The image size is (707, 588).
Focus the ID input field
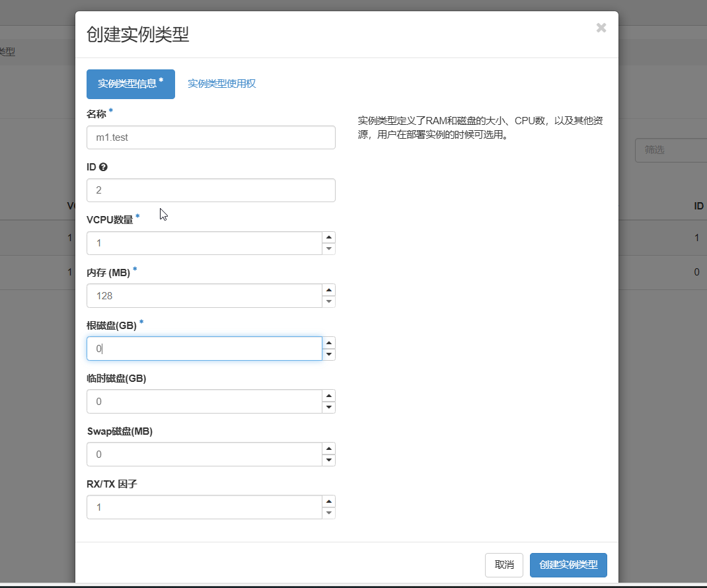tap(211, 190)
